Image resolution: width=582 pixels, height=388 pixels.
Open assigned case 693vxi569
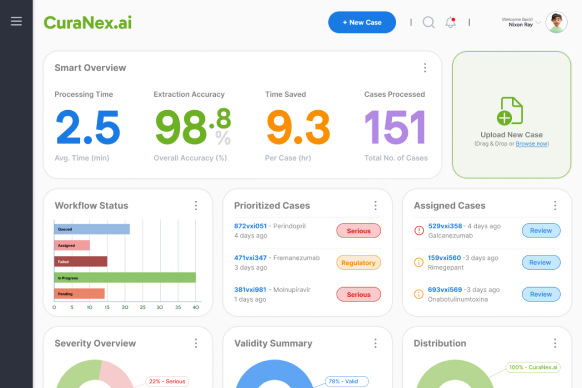tap(445, 290)
